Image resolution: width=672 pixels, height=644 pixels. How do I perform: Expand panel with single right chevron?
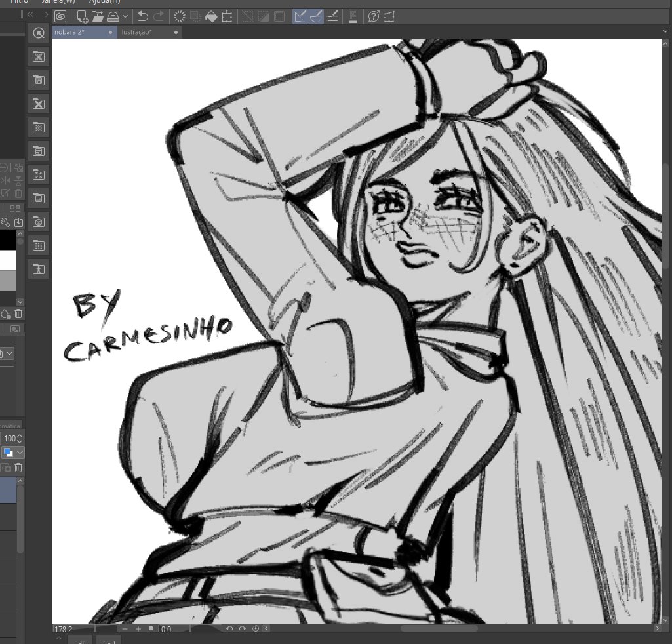(x=47, y=14)
